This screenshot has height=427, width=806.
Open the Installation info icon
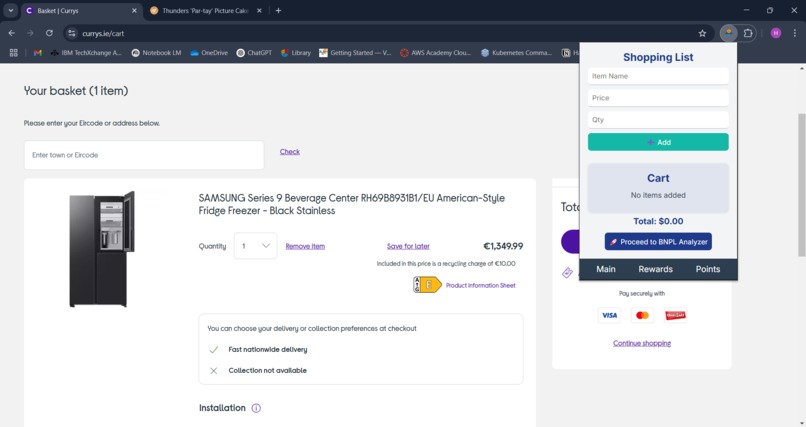256,408
